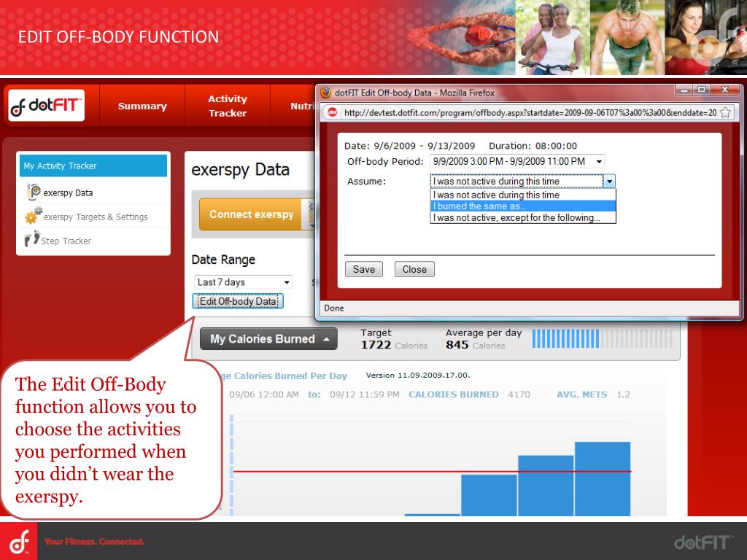Screen dimensions: 747x560
Task: Minimize the Firefox popup window
Action: [x=684, y=90]
